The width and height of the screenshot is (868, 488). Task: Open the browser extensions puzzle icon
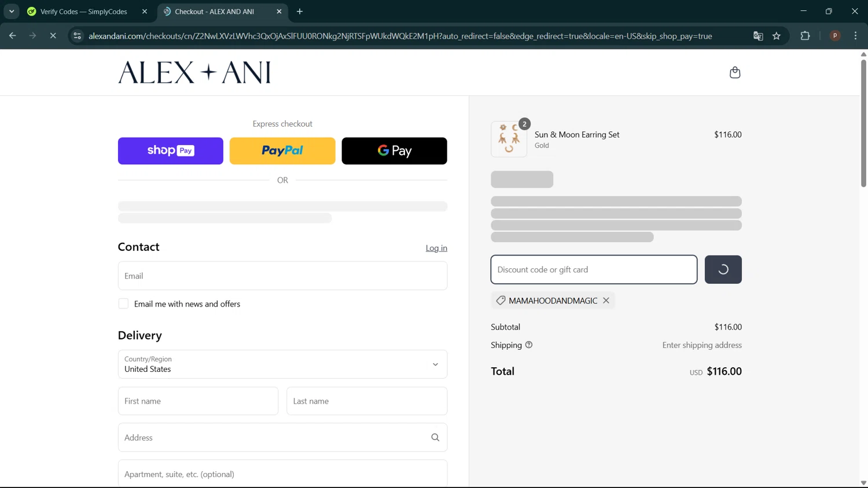805,36
